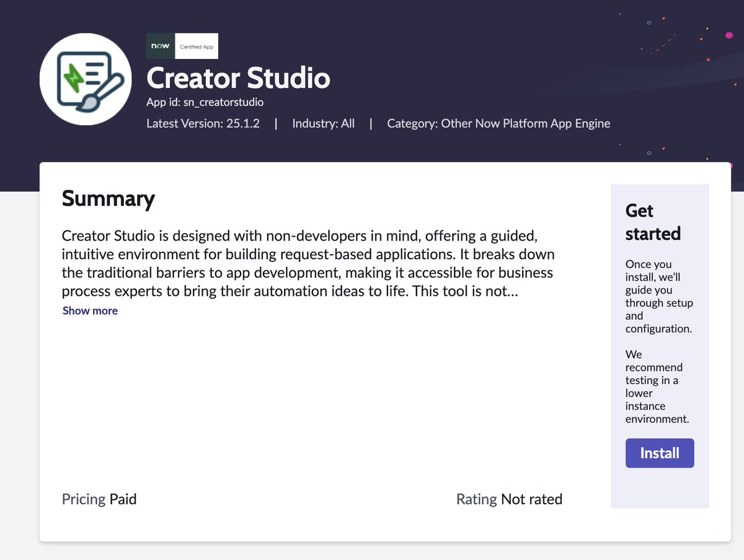Screen dimensions: 744x560
Task: Click the Rating Not rated label
Action: click(509, 499)
